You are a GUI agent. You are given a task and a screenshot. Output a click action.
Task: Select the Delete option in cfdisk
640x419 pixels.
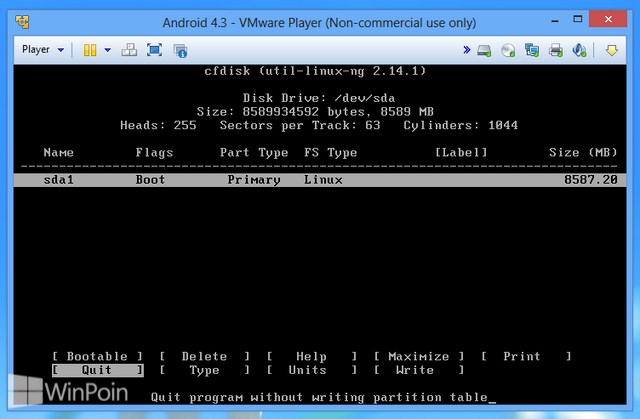[204, 356]
